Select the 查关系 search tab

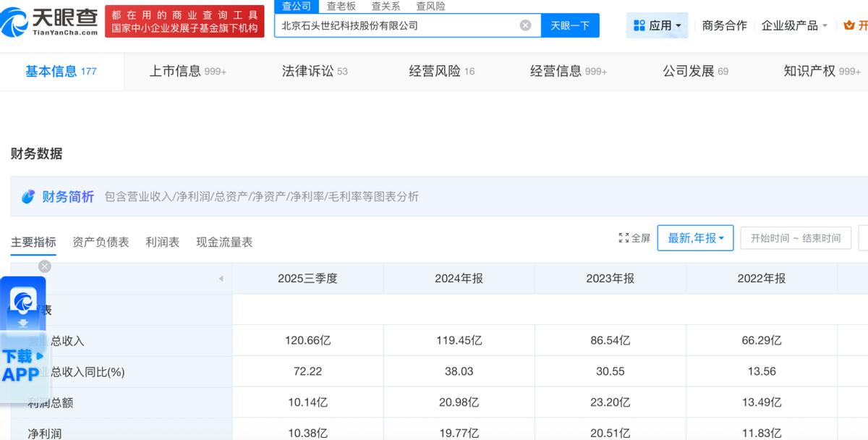pos(386,6)
